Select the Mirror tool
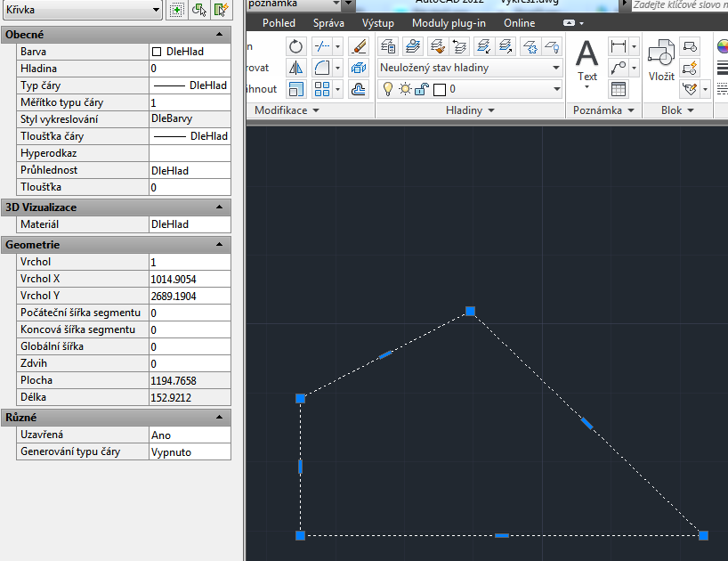Viewport: 728px width, 561px height. (295, 68)
